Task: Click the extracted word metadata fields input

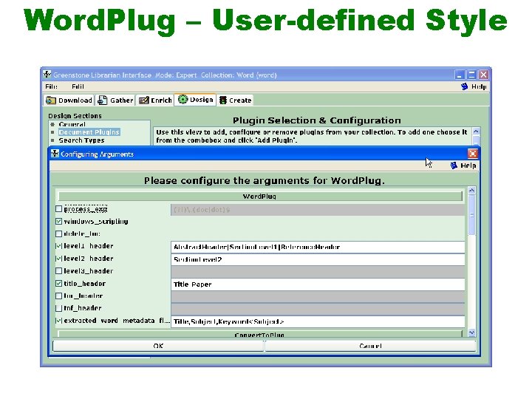Action: point(318,321)
